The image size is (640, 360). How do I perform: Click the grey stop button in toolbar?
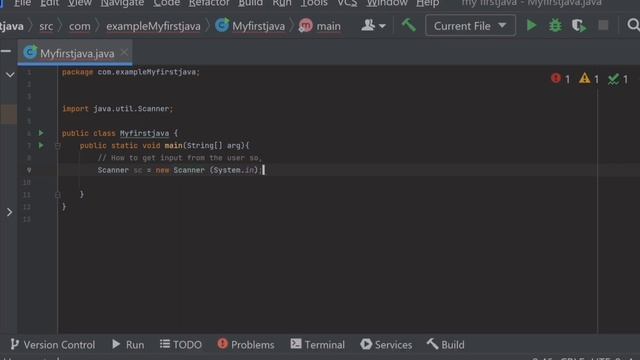pos(603,26)
